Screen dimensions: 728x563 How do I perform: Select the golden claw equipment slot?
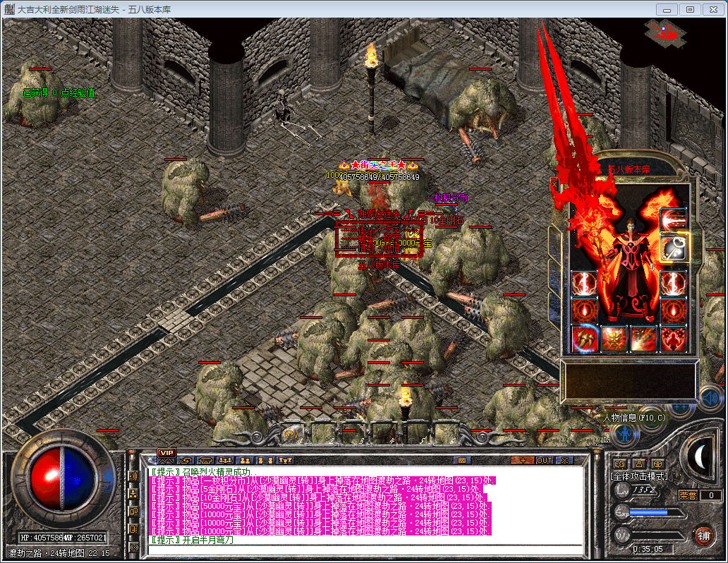(x=585, y=339)
